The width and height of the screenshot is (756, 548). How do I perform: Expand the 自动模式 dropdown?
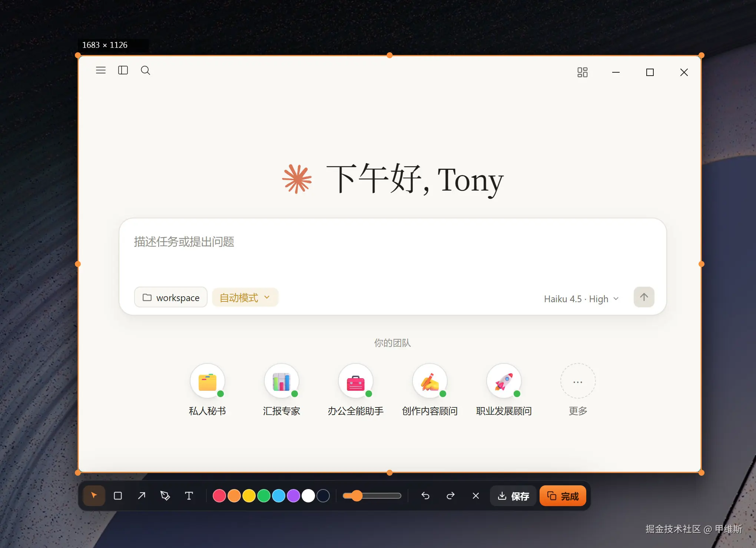coord(245,297)
